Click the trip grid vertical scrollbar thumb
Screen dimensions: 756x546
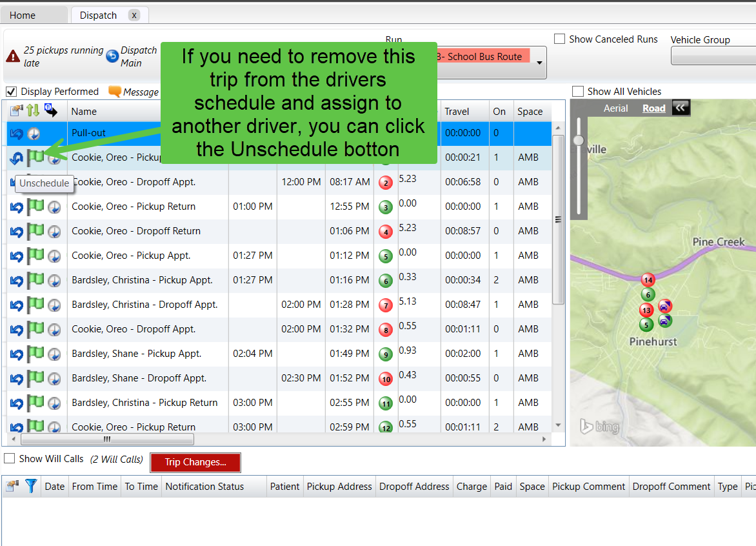(x=558, y=219)
